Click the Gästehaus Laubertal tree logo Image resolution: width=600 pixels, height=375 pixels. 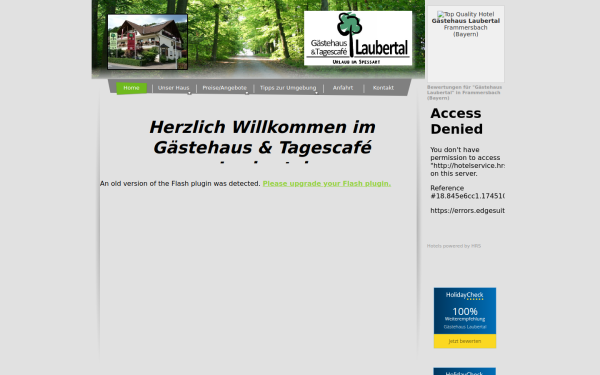(x=358, y=38)
